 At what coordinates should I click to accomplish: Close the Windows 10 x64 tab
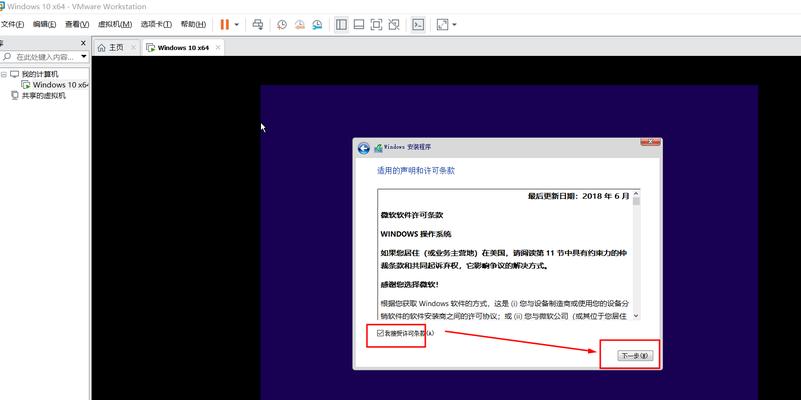coord(218,48)
